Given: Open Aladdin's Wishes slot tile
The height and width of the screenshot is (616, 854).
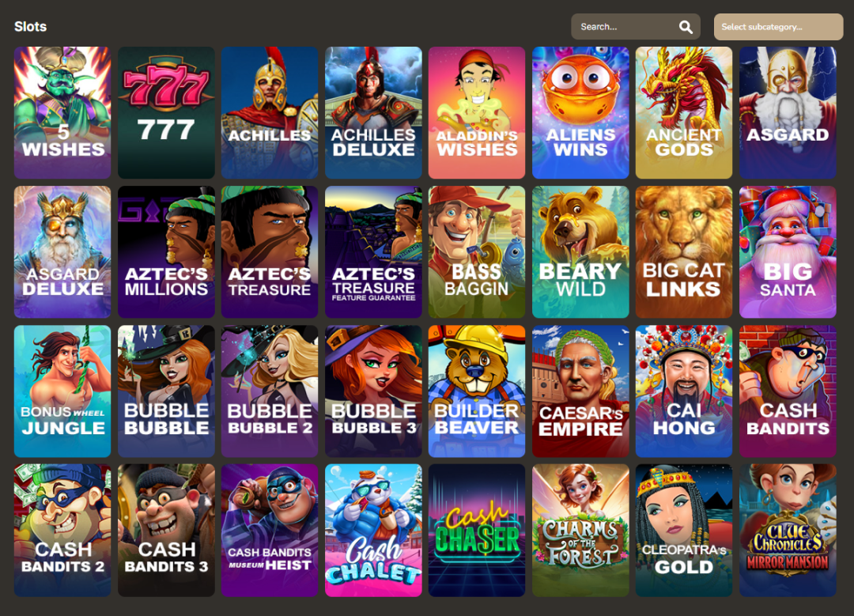Looking at the screenshot, I should (477, 113).
